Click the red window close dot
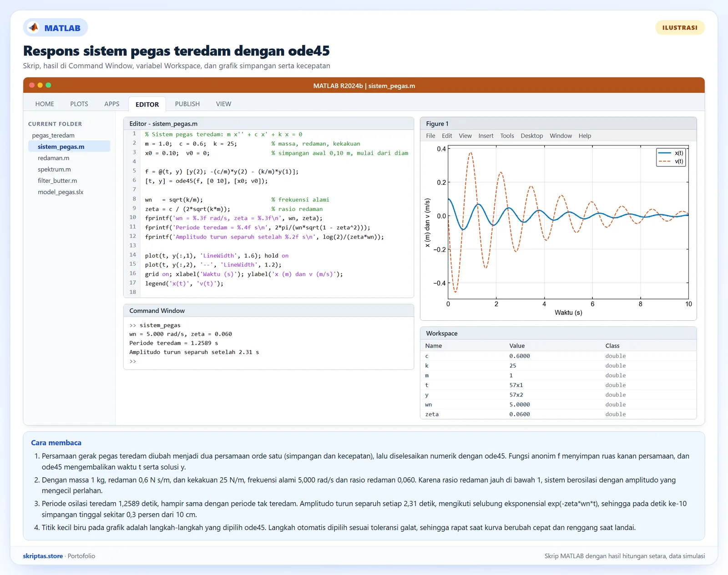This screenshot has width=728, height=575. (x=32, y=85)
